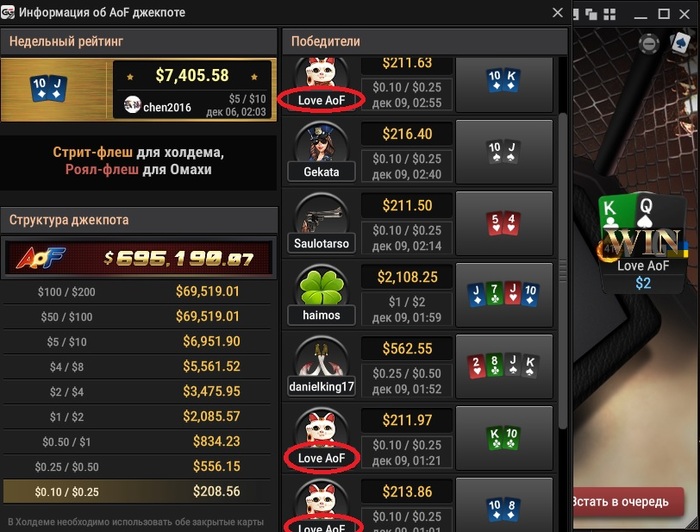Click the tile tables grid icon
This screenshot has height=532, width=700.
click(609, 14)
